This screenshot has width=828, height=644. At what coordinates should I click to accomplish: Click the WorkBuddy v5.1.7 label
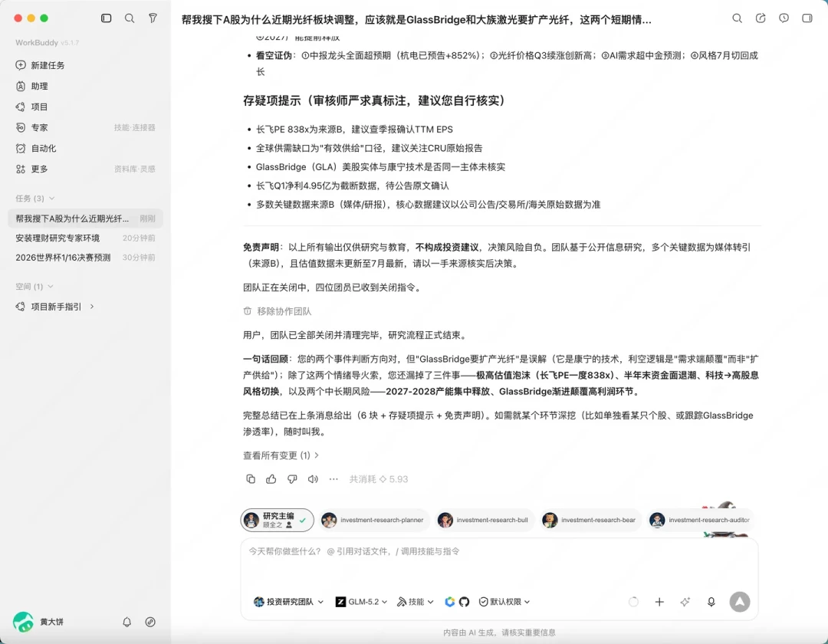[x=47, y=43]
